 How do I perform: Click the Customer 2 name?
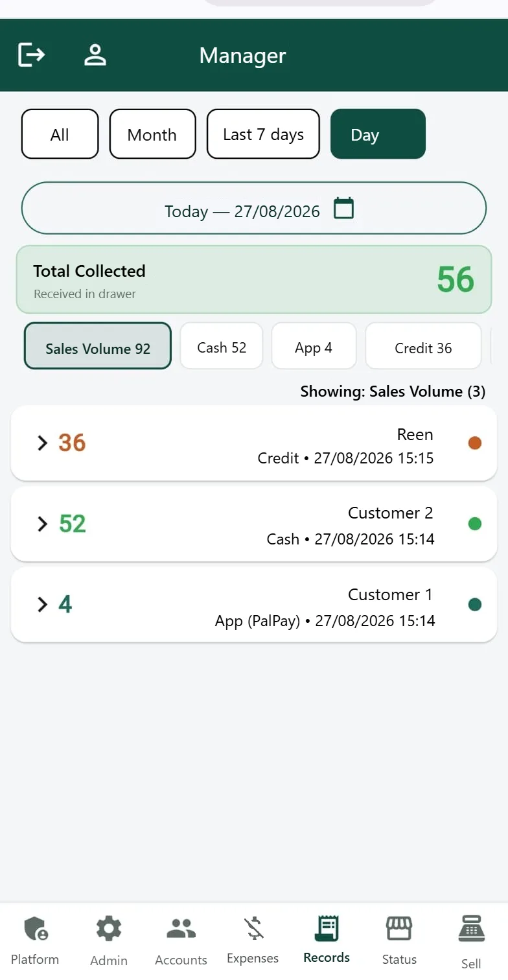(390, 513)
